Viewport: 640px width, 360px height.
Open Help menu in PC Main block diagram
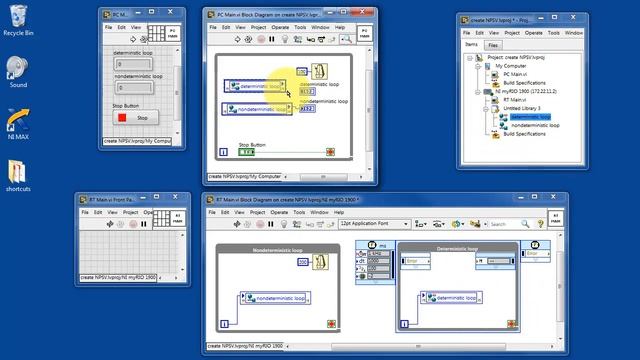pyautogui.click(x=340, y=27)
